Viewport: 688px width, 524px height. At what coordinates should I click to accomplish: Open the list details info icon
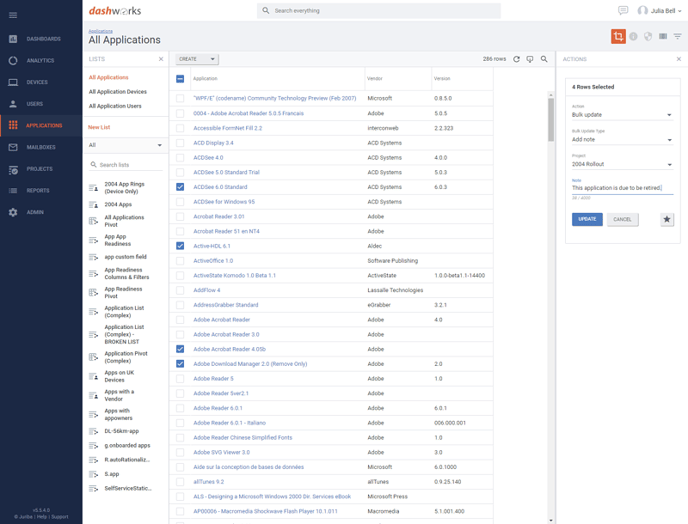coord(633,36)
